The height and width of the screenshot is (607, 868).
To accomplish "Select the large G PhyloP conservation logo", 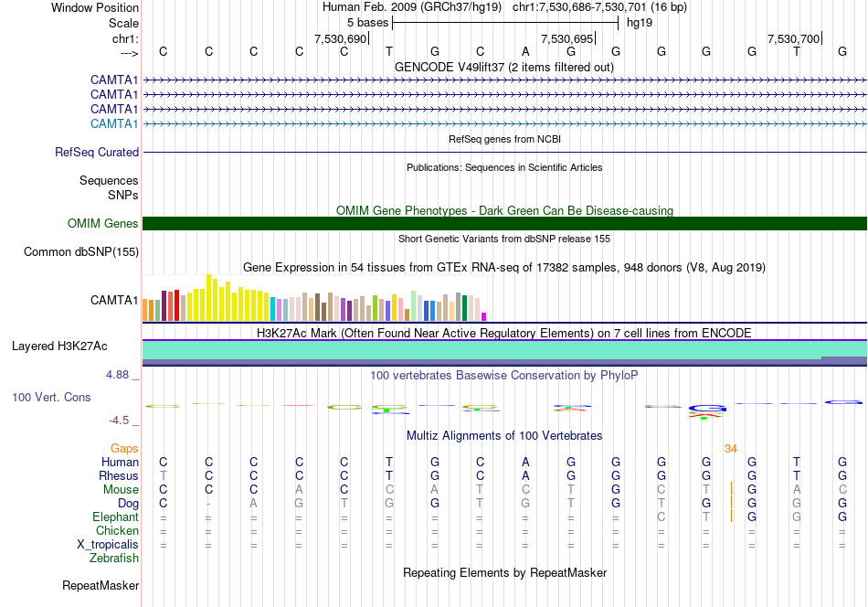I will pyautogui.click(x=707, y=409).
